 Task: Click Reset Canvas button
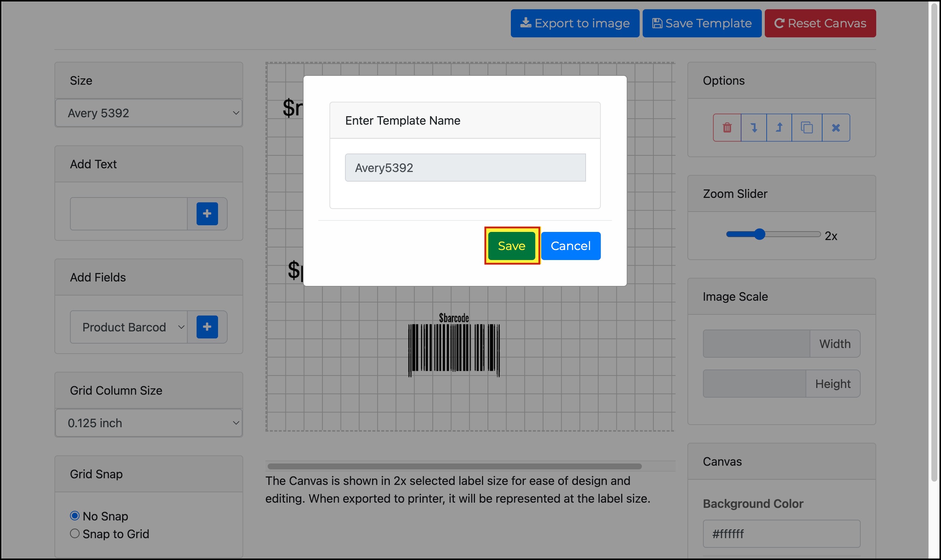coord(820,23)
